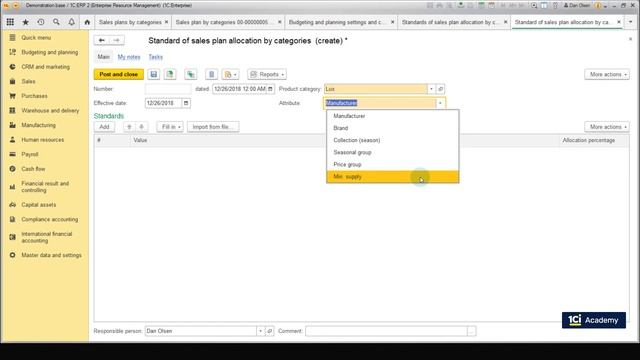The height and width of the screenshot is (360, 640).
Task: Click the info icon near Dan Olsen
Action: tap(598, 6)
